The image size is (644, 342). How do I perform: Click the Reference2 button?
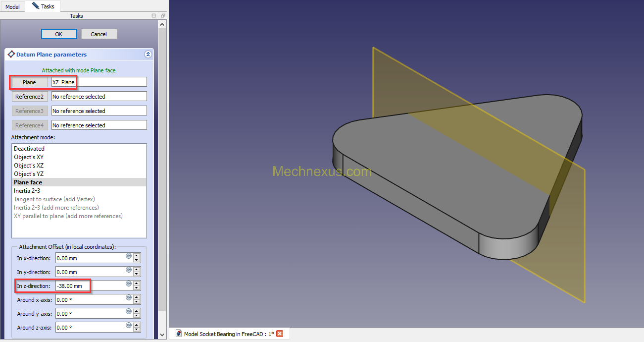click(29, 97)
